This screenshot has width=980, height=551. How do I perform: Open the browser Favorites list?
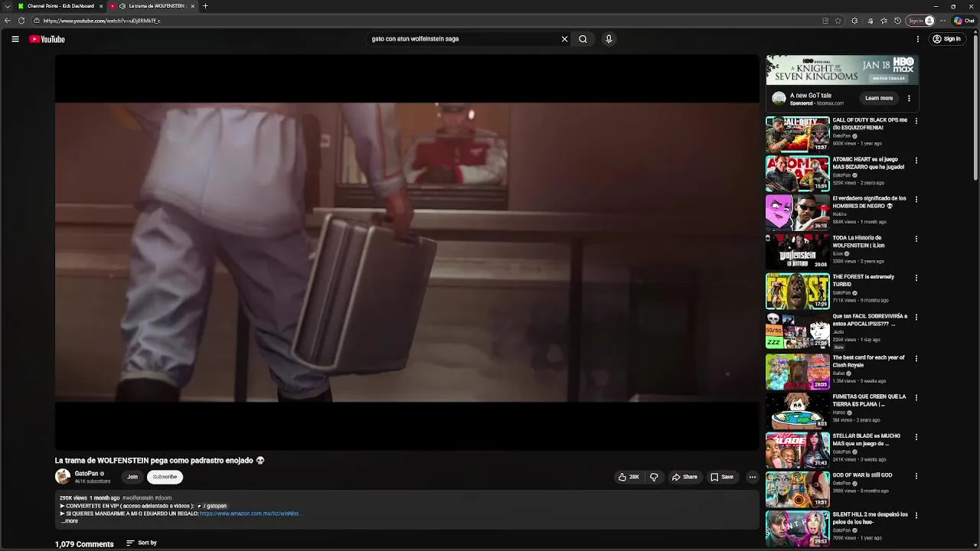click(x=884, y=21)
